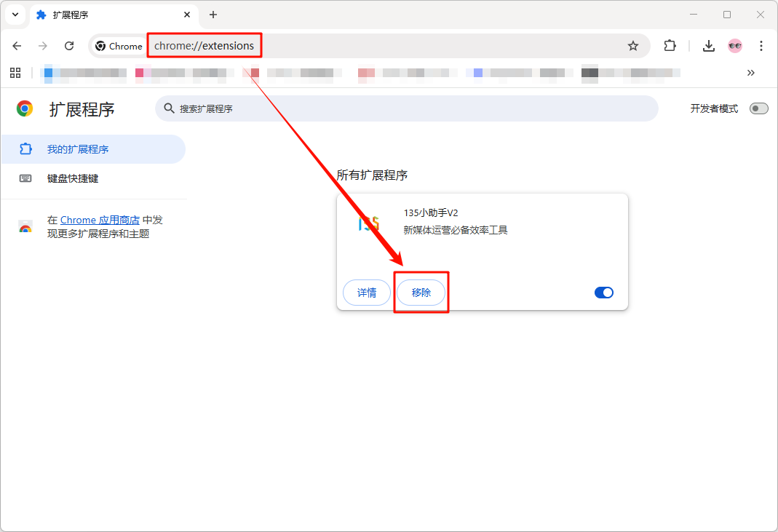778x532 pixels.
Task: Open the Chrome 应用商店 link
Action: 100,220
